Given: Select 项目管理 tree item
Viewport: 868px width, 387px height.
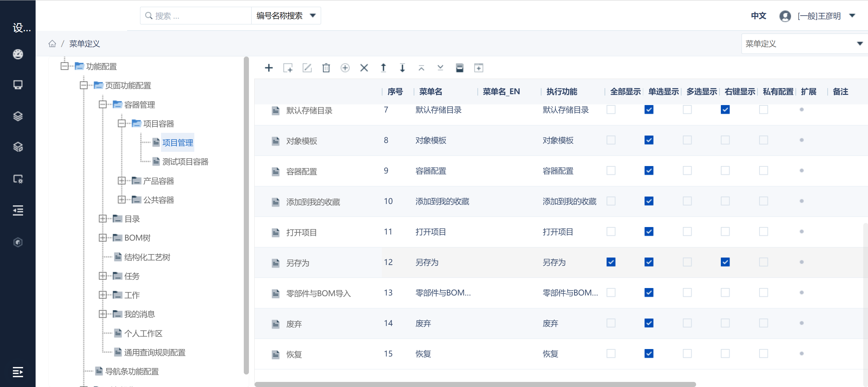Looking at the screenshot, I should click(x=178, y=143).
